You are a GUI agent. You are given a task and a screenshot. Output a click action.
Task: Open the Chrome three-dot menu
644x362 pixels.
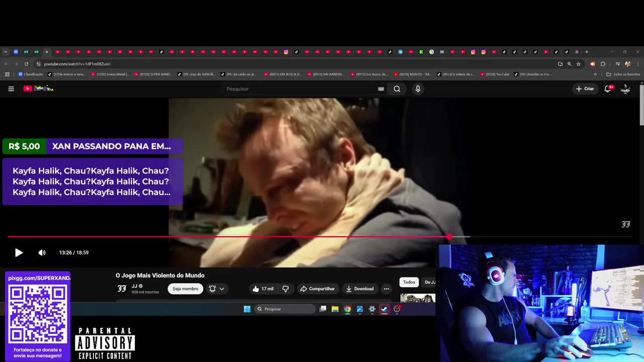pos(638,64)
